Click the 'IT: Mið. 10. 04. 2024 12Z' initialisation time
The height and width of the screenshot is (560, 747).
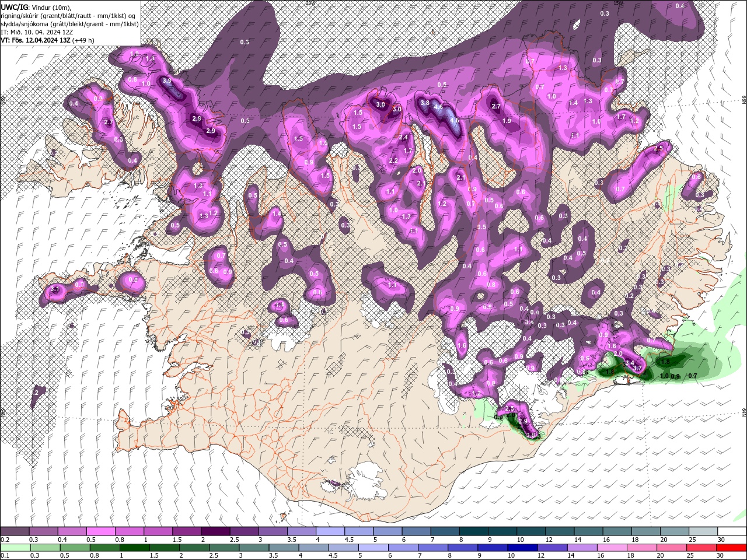(36, 32)
